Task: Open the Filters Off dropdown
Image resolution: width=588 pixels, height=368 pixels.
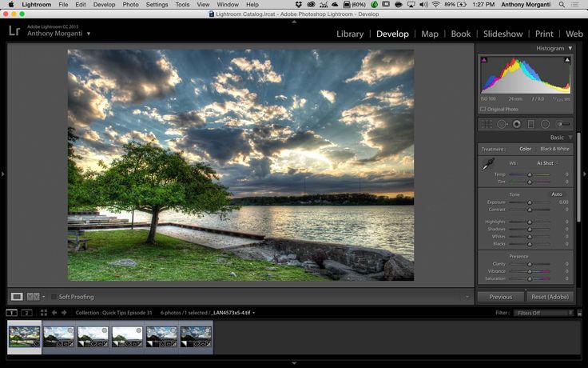Action: pos(542,313)
